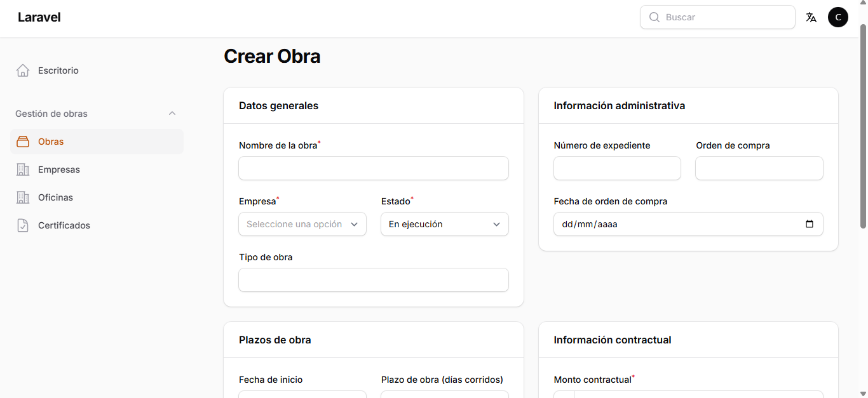
Task: Click the Información administrativa section heading
Action: (x=620, y=105)
